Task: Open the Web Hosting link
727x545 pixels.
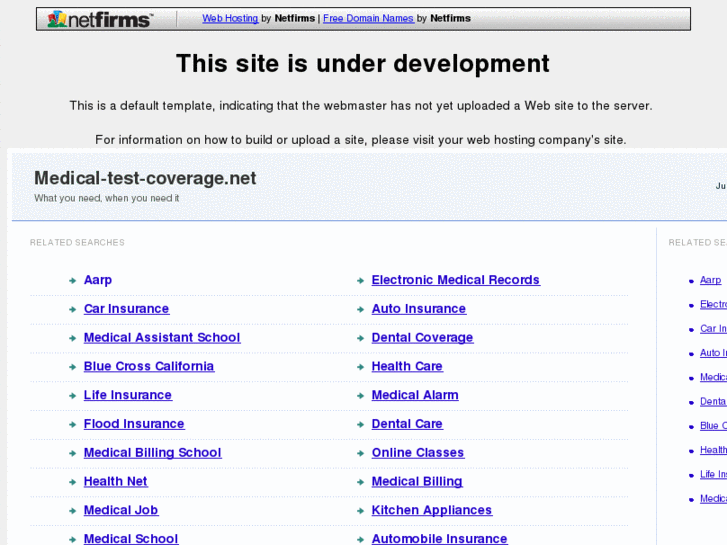Action: [x=230, y=18]
